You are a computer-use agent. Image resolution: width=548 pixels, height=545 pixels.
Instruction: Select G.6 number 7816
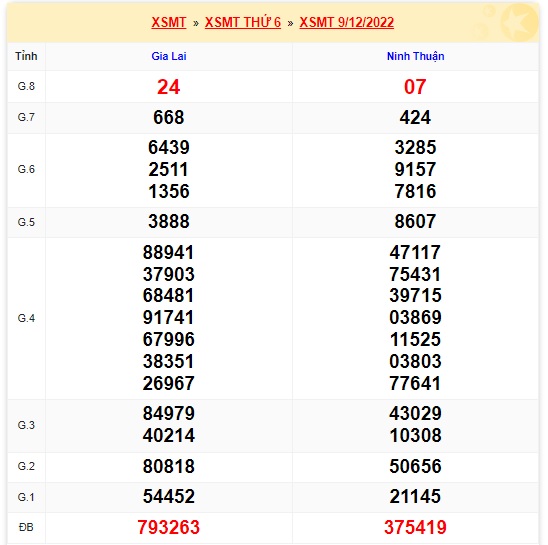pos(415,192)
